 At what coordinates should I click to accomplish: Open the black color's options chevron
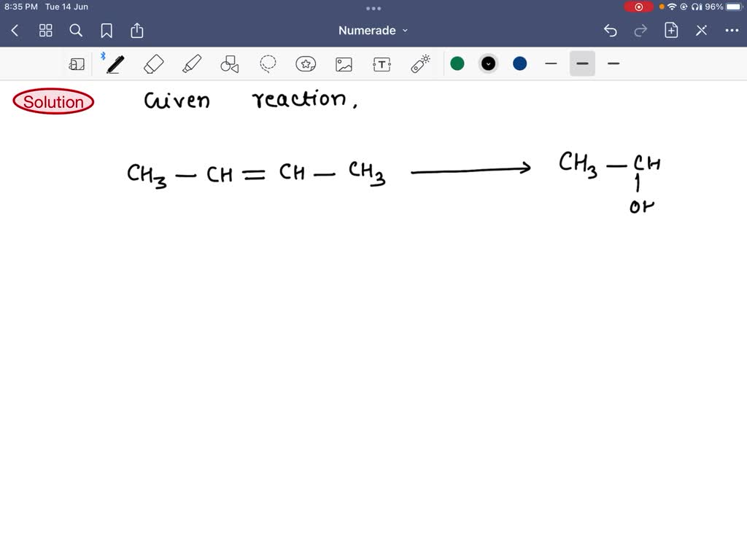click(x=488, y=63)
